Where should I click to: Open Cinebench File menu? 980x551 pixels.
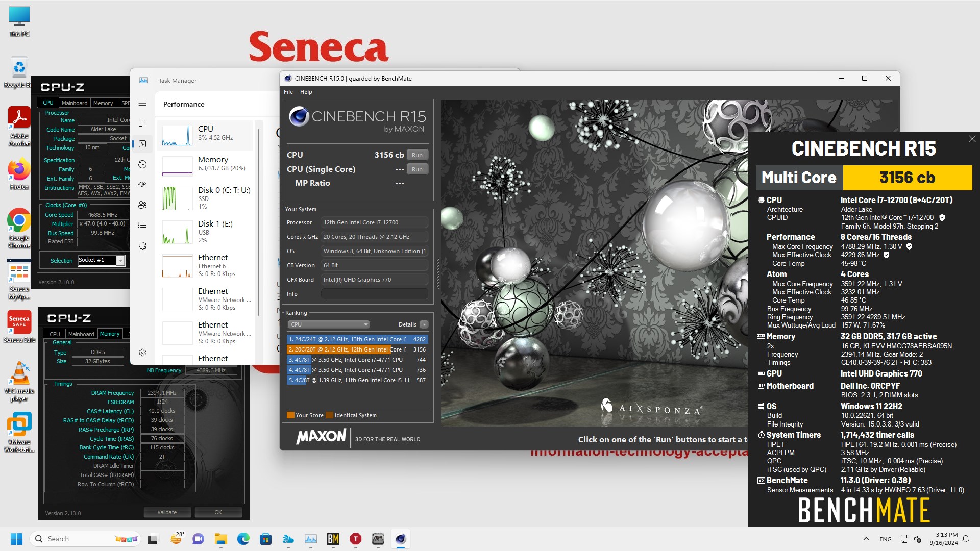[x=288, y=92]
